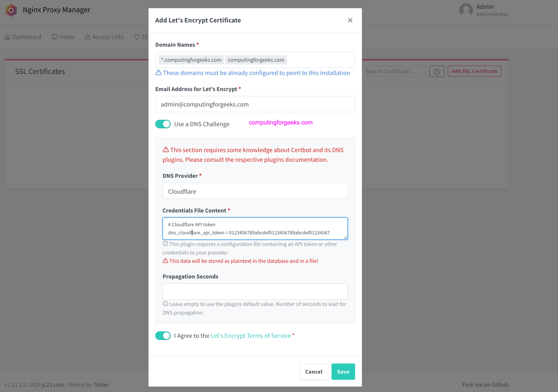The height and width of the screenshot is (392, 558).
Task: Click the Access Lists lock icon
Action: coord(88,37)
